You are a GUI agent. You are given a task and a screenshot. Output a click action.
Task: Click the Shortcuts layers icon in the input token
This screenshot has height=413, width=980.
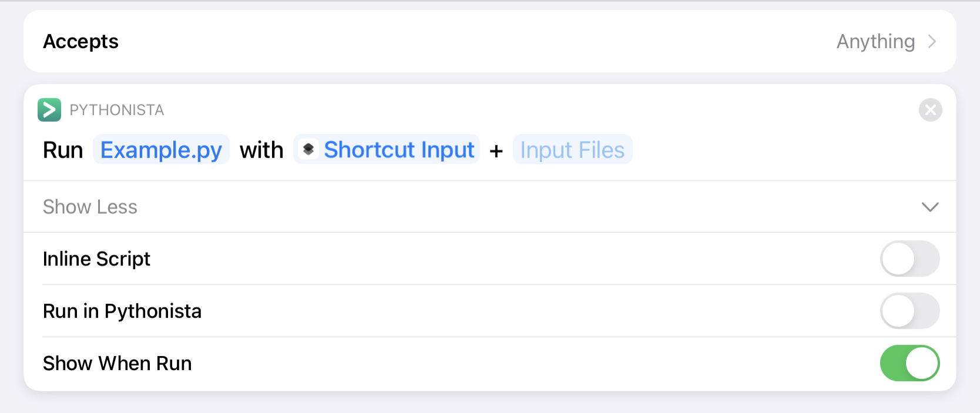tap(308, 150)
